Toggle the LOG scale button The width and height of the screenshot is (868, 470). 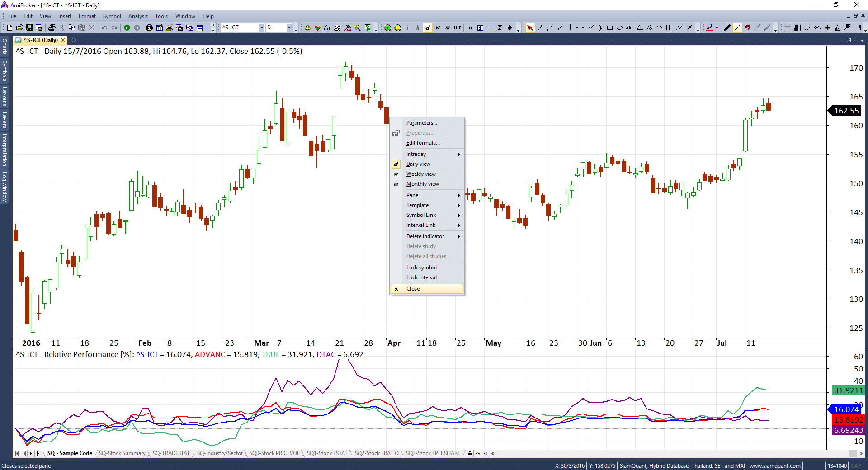coord(458,28)
